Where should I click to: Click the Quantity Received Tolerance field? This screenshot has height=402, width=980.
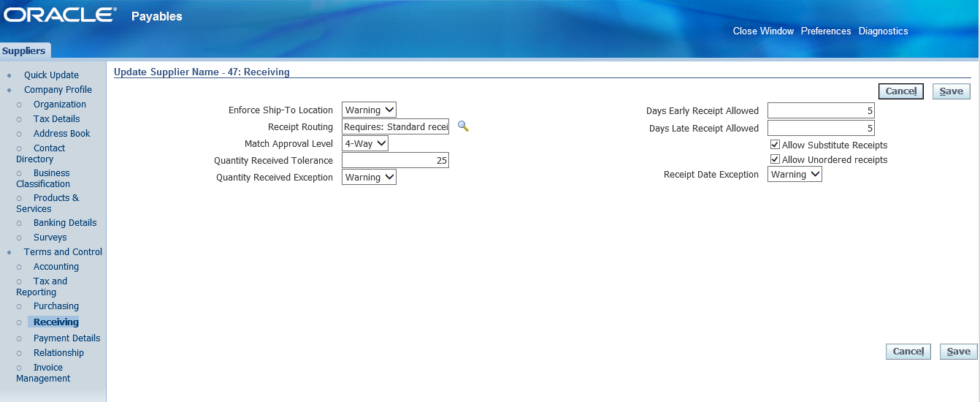tap(395, 160)
